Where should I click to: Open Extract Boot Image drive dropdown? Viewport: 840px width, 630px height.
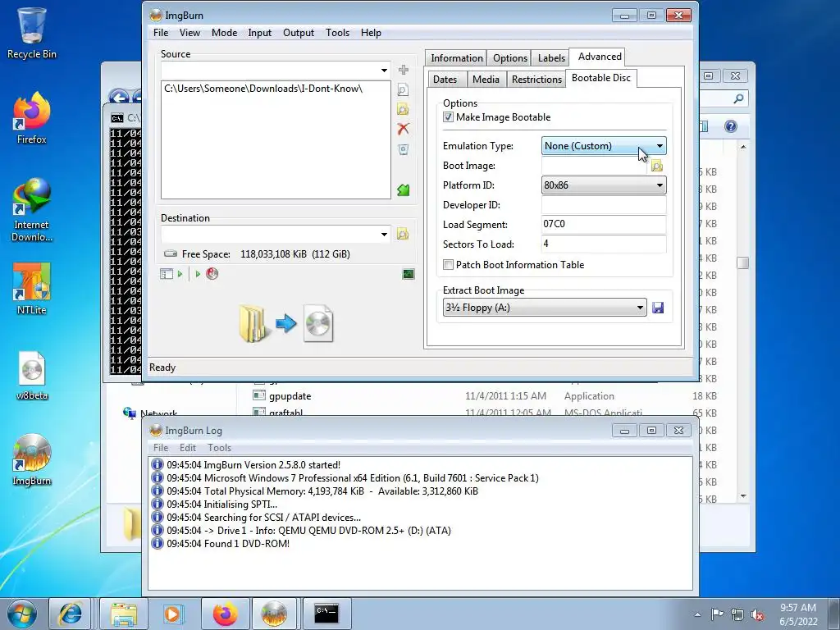tap(545, 308)
